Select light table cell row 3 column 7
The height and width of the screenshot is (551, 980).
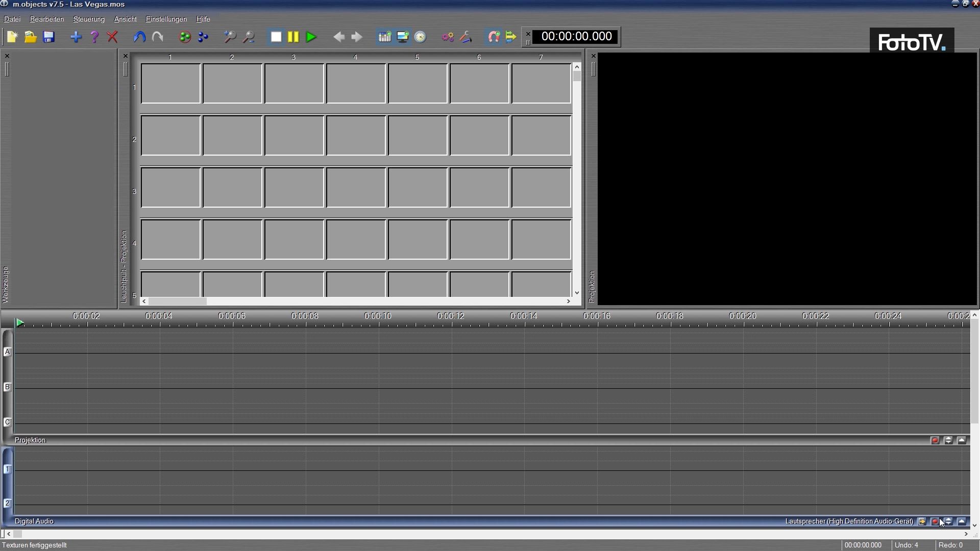pyautogui.click(x=541, y=188)
